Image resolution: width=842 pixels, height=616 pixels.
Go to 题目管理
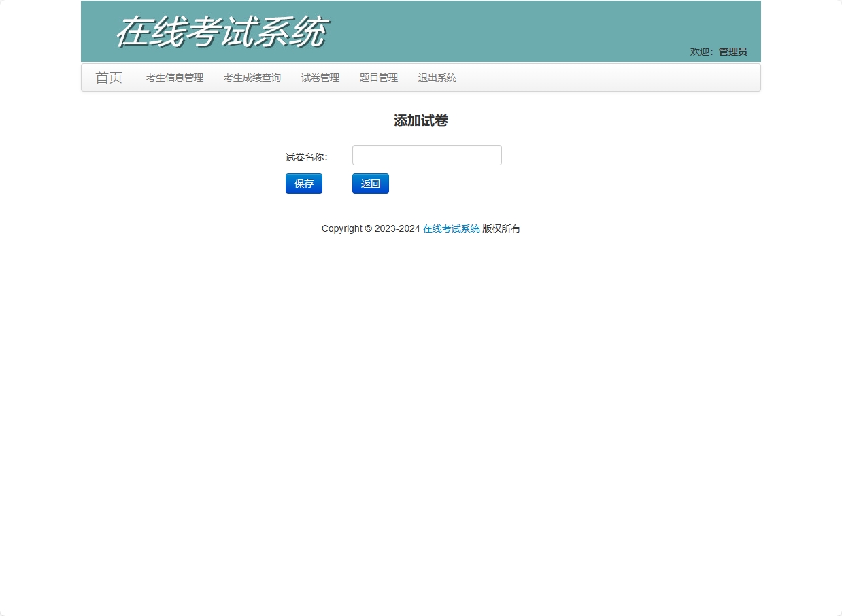tap(378, 78)
